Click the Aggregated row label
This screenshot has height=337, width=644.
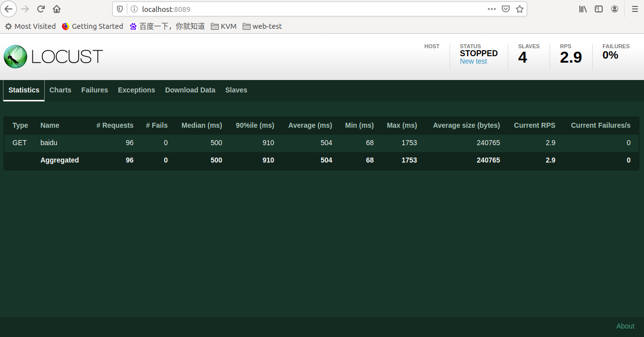pos(60,160)
